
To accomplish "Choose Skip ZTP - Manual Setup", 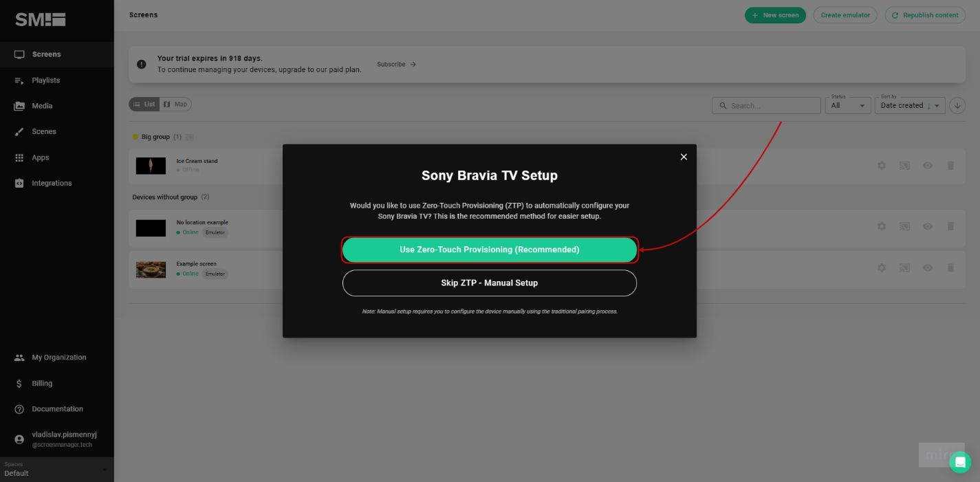I will [490, 283].
